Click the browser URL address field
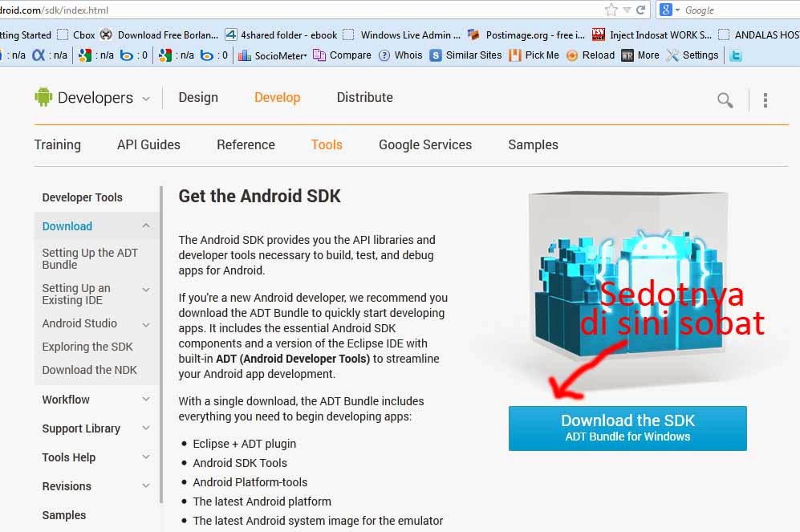Viewport: 800px width, 532px height. tap(301, 10)
